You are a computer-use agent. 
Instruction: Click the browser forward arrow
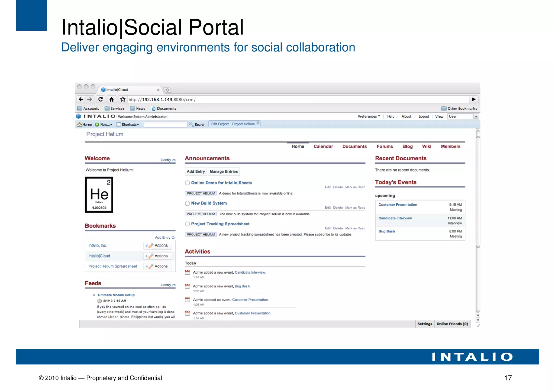[x=90, y=99]
